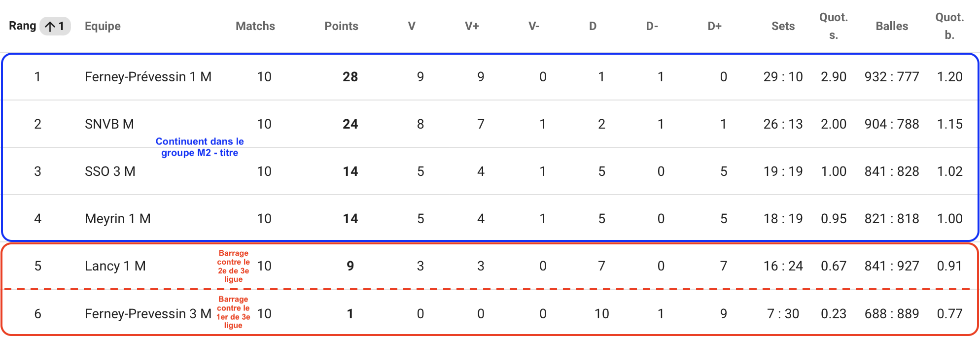Sort by the Balles column header
The image size is (980, 337).
892,26
